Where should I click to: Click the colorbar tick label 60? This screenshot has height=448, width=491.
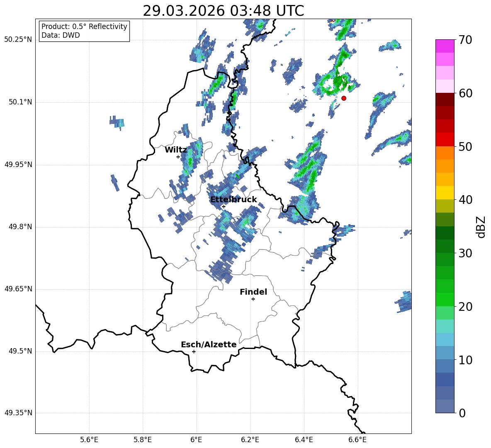[x=465, y=93]
